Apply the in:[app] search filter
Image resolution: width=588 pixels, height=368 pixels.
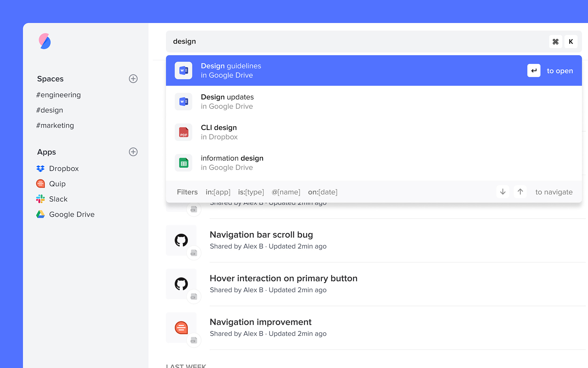coord(218,192)
